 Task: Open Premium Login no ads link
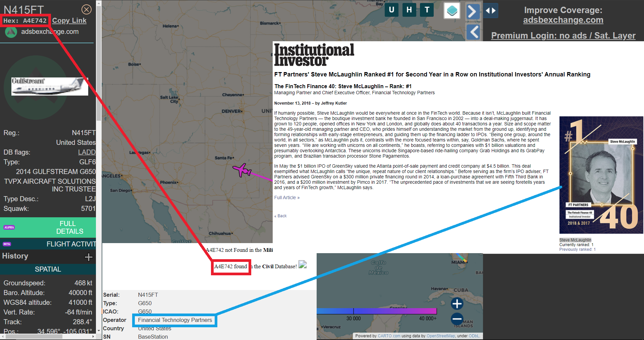point(563,36)
